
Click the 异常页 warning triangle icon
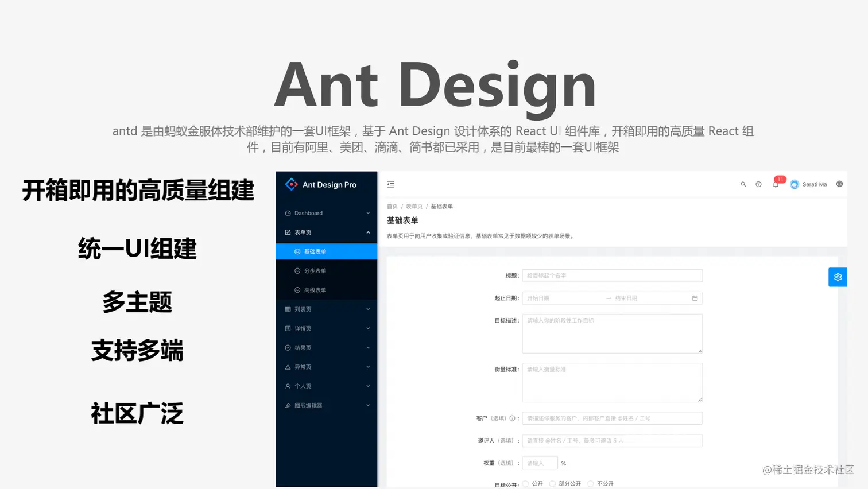288,367
